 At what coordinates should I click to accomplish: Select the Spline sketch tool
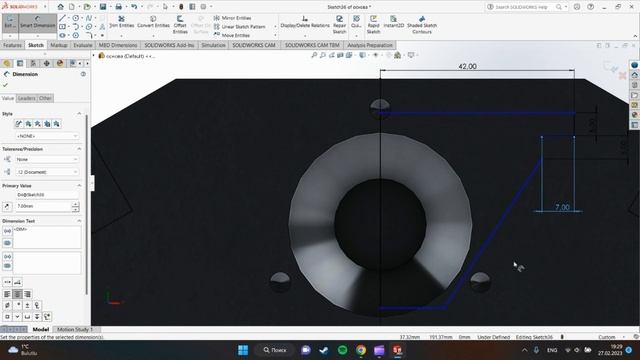tap(89, 18)
